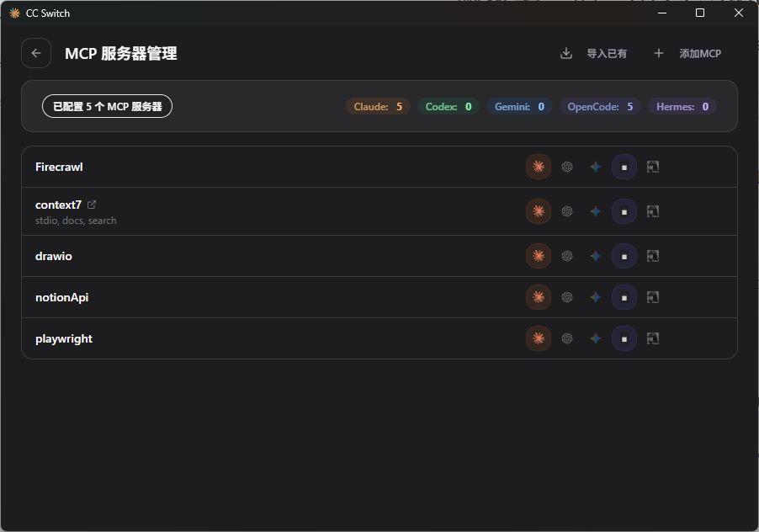This screenshot has height=532, width=759.
Task: Click the stdio, docs, search tags
Action: 76,221
